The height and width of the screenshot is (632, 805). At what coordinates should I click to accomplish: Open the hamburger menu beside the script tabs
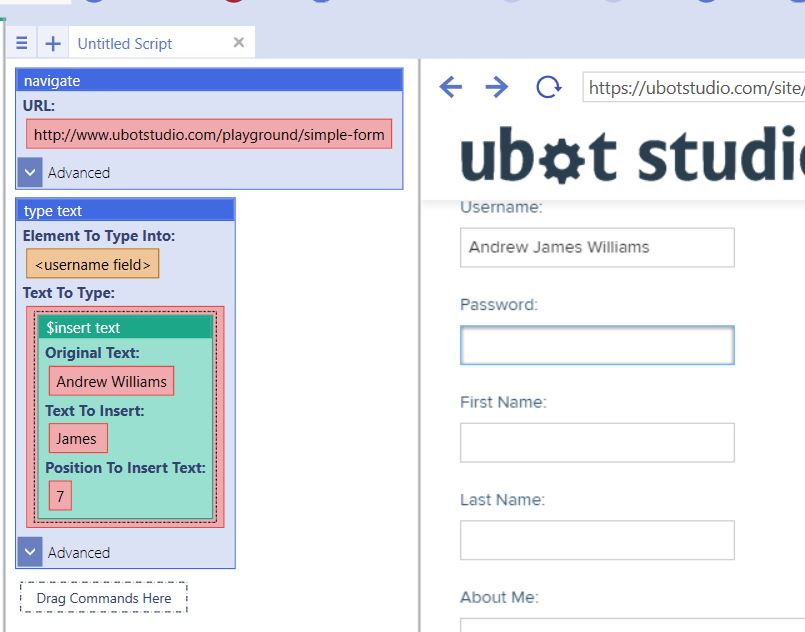coord(22,43)
